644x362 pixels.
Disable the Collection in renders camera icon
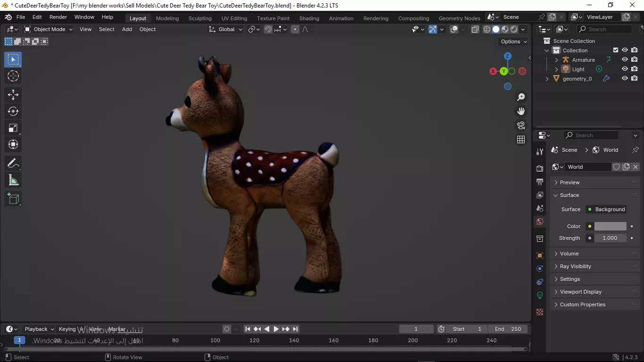tap(635, 50)
